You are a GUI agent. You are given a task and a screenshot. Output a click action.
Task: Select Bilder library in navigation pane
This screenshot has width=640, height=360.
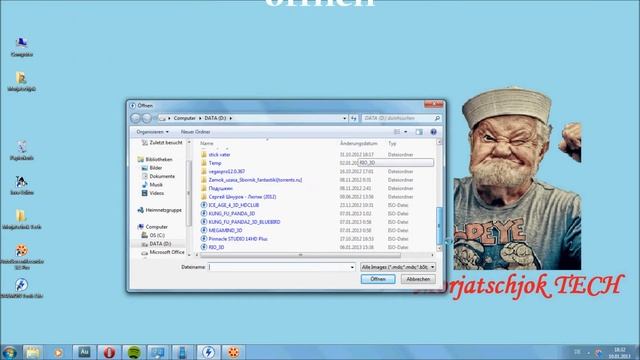151,168
